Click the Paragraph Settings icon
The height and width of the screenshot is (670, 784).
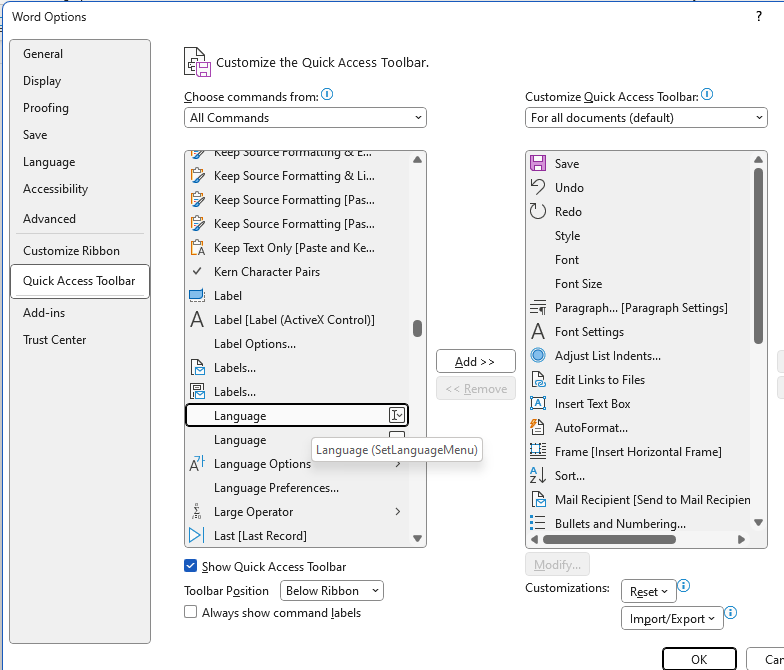pyautogui.click(x=538, y=308)
